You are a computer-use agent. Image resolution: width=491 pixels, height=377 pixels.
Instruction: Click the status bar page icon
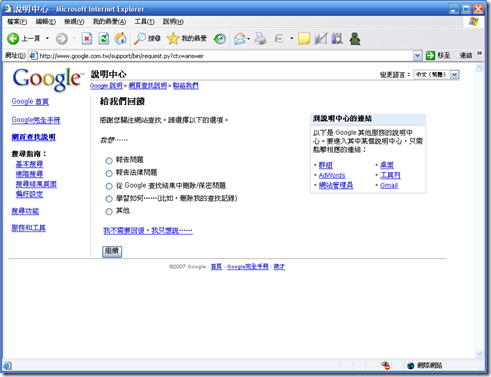[x=7, y=366]
